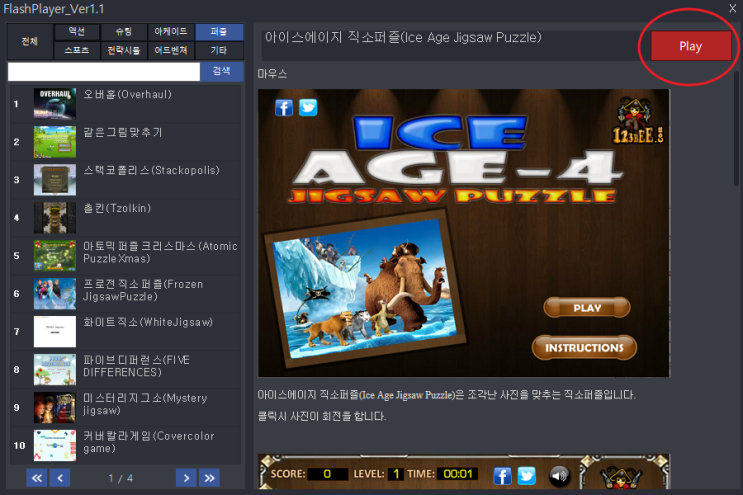Open the Mystery jigsaw thumbnail
743x495 pixels.
click(x=55, y=407)
